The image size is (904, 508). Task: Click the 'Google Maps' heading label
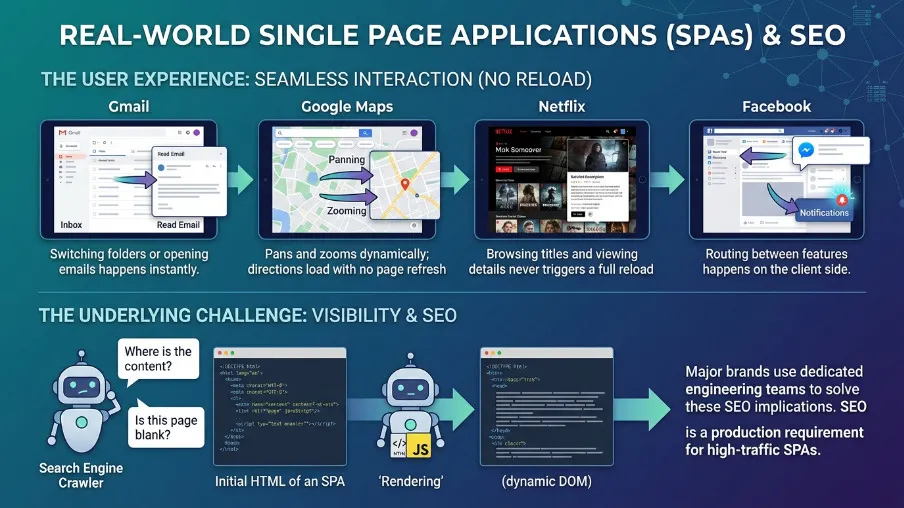(x=347, y=107)
